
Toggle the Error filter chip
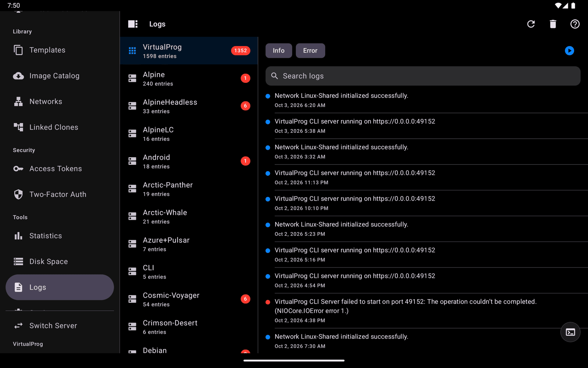(310, 51)
